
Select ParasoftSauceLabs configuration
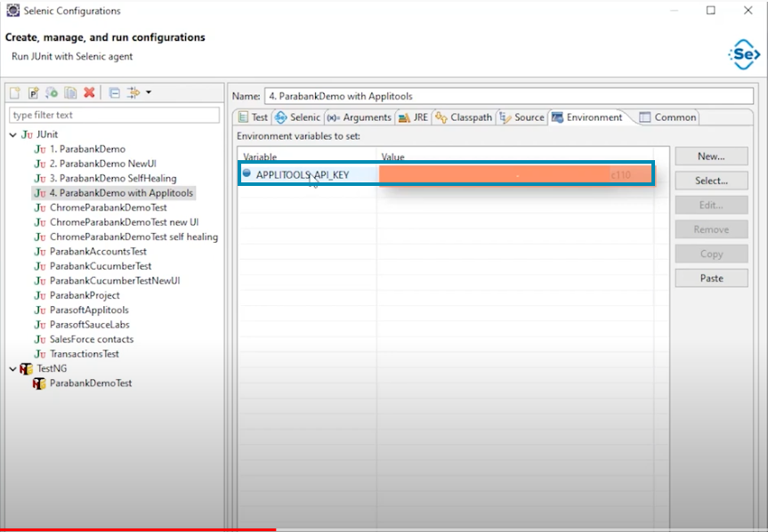coord(82,325)
